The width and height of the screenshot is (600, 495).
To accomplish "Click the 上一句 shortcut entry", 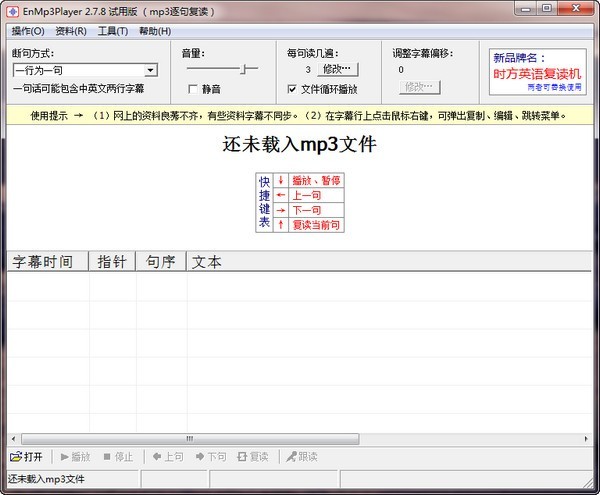I will tap(316, 195).
